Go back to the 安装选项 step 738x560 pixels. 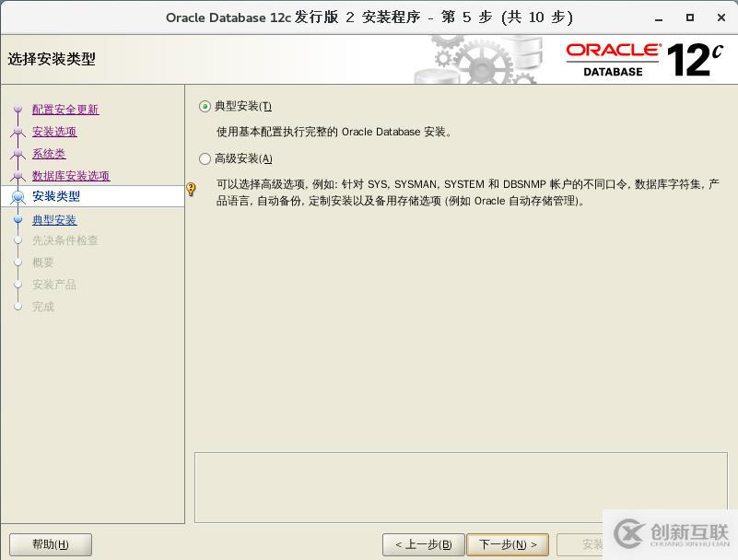54,132
